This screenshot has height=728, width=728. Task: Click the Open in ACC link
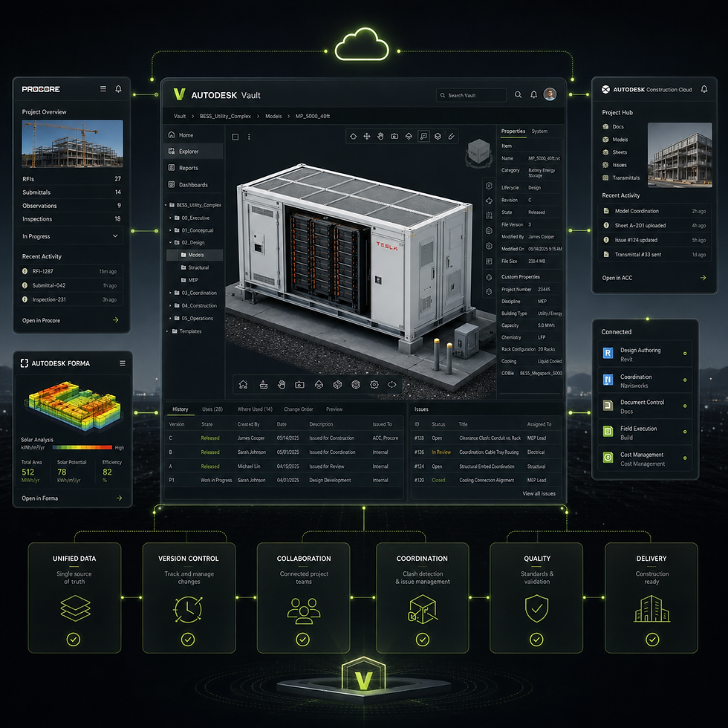click(x=654, y=278)
